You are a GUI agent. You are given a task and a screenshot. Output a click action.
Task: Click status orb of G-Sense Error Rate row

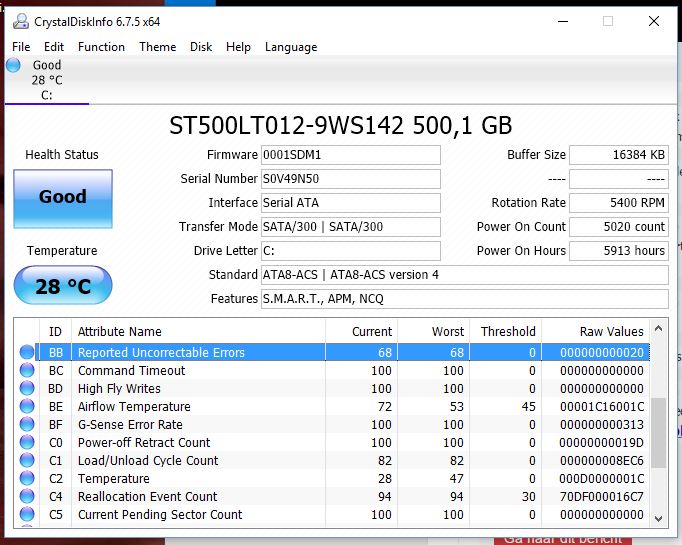27,424
